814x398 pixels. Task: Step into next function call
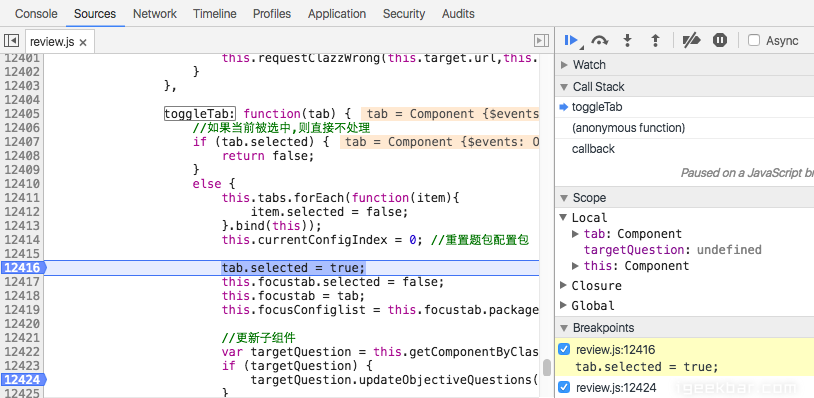628,40
